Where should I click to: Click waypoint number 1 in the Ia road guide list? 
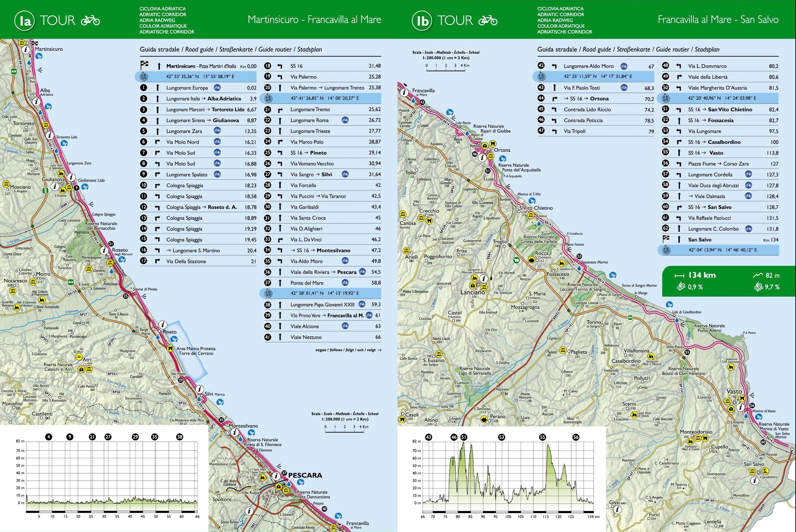144,88
